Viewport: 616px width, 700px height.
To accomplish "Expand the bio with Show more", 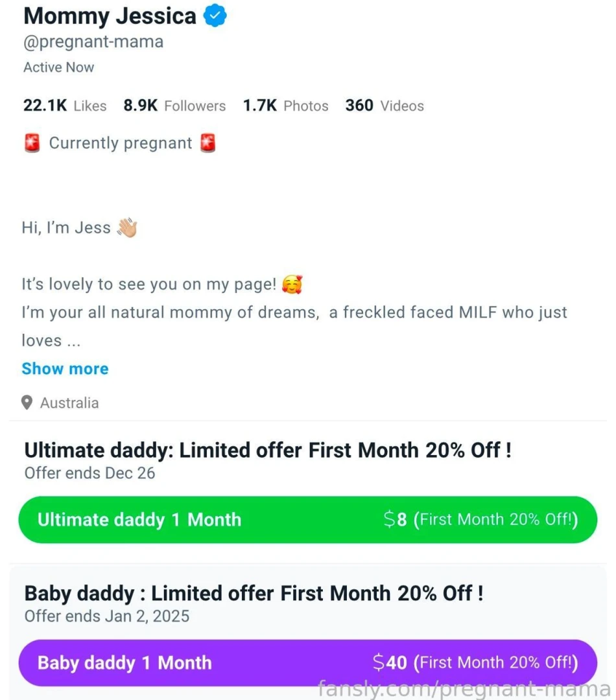I will [65, 368].
